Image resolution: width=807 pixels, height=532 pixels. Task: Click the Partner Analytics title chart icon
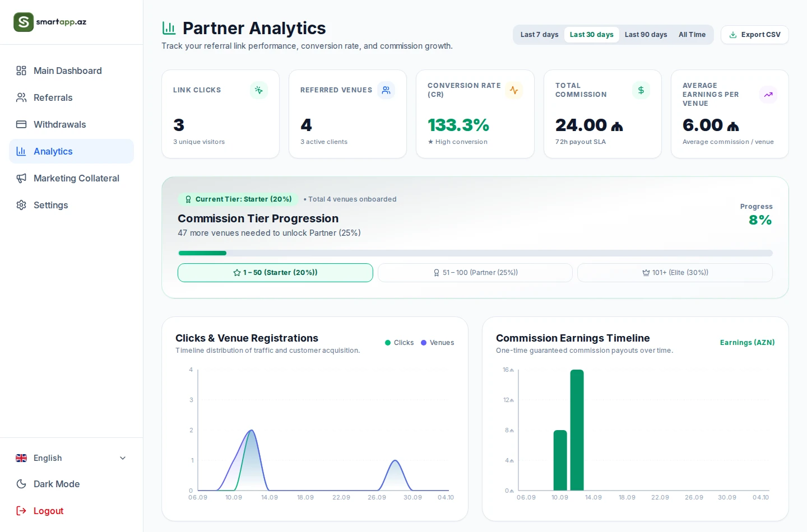click(x=169, y=28)
